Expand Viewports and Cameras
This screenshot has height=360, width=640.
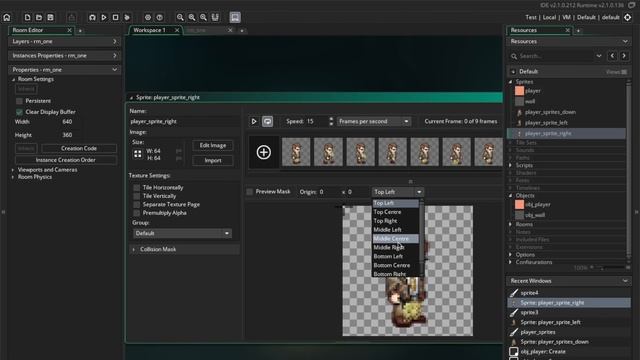click(x=13, y=170)
